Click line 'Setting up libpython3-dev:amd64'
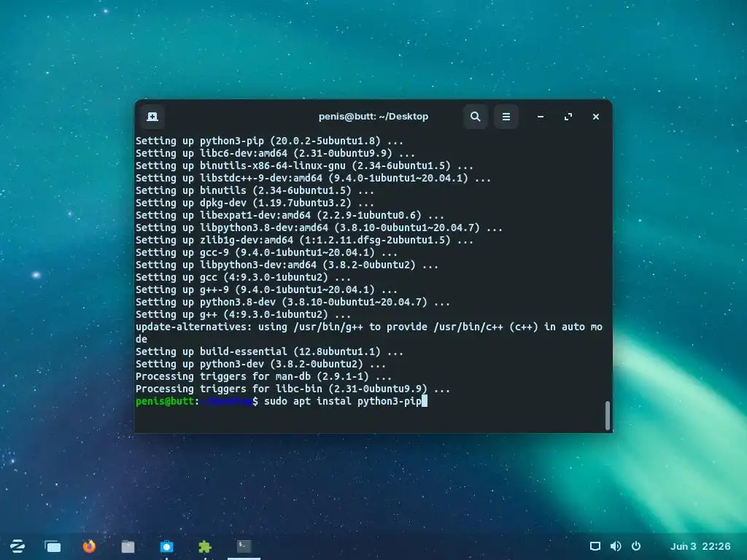 287,265
